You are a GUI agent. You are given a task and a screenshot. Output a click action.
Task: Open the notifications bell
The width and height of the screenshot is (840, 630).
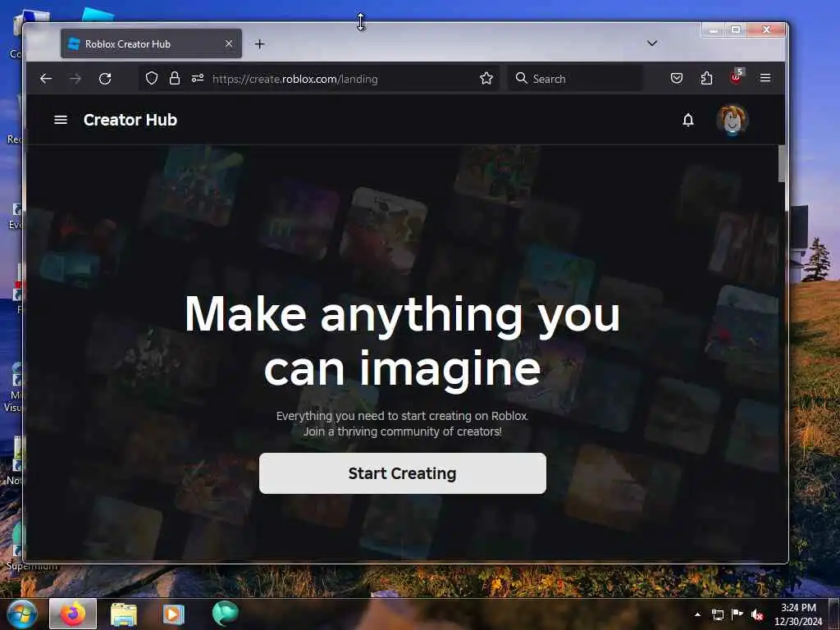688,120
